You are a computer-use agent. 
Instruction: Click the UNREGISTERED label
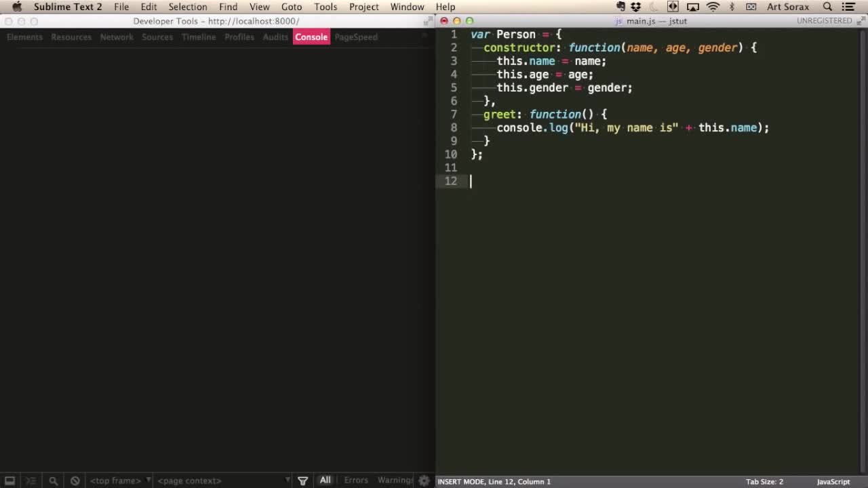(x=824, y=21)
